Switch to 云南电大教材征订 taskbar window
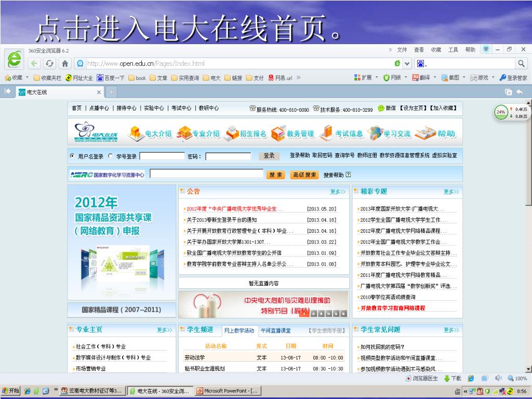Screen dimensions: 532x399 pos(92,391)
